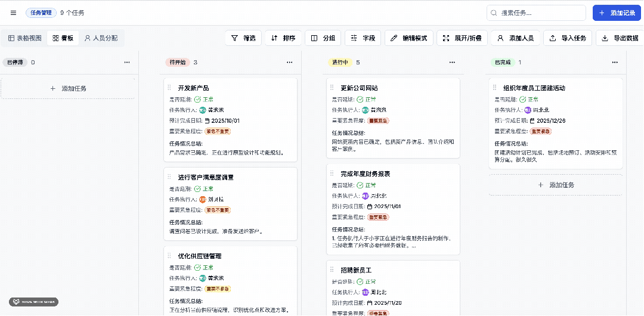
Task: Click priority tag on 优化供应链管理 card
Action: tap(218, 289)
